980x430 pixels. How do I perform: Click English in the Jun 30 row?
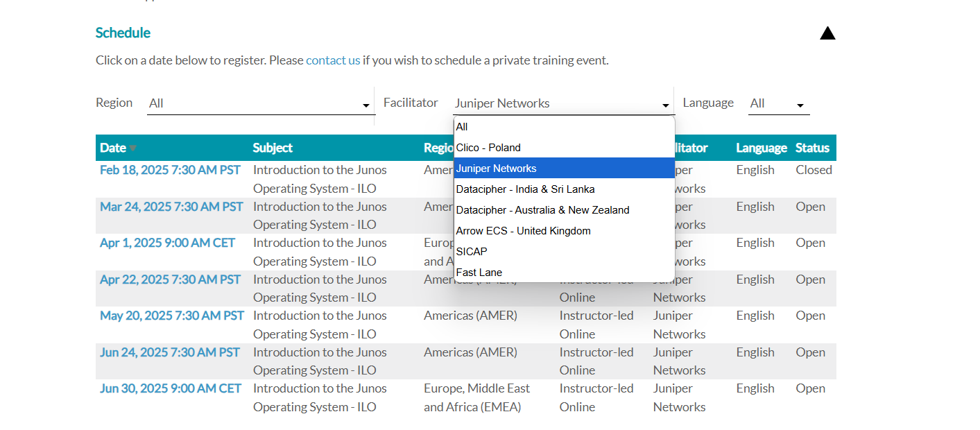755,388
